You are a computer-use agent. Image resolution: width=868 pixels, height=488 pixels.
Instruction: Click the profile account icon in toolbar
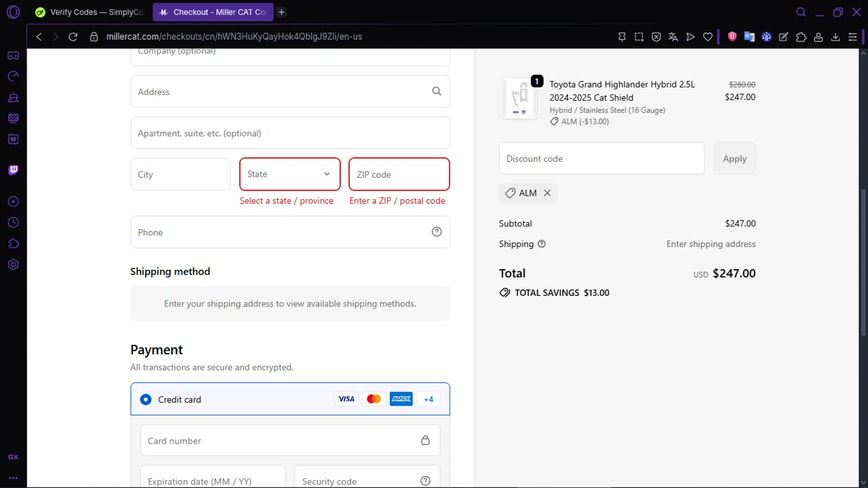click(x=818, y=36)
